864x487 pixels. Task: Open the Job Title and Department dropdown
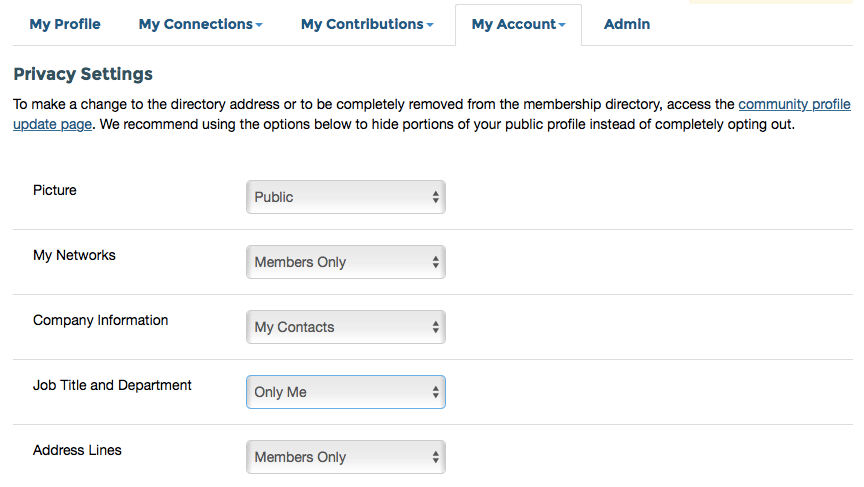pos(345,392)
